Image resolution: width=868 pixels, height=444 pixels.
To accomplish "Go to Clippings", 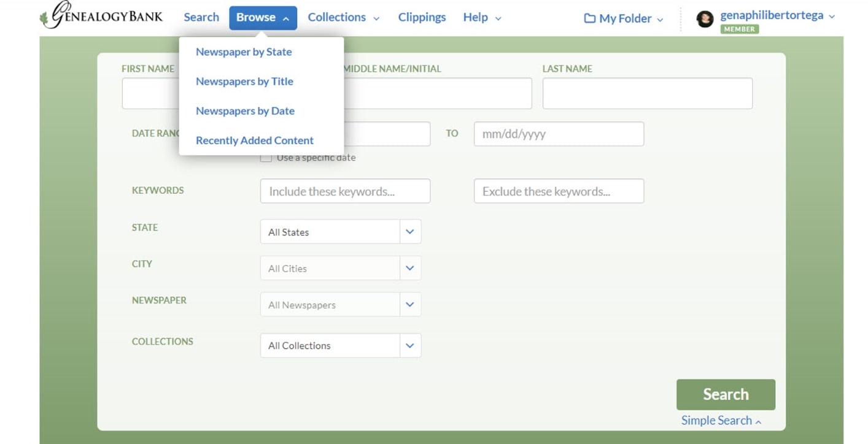I will point(422,17).
